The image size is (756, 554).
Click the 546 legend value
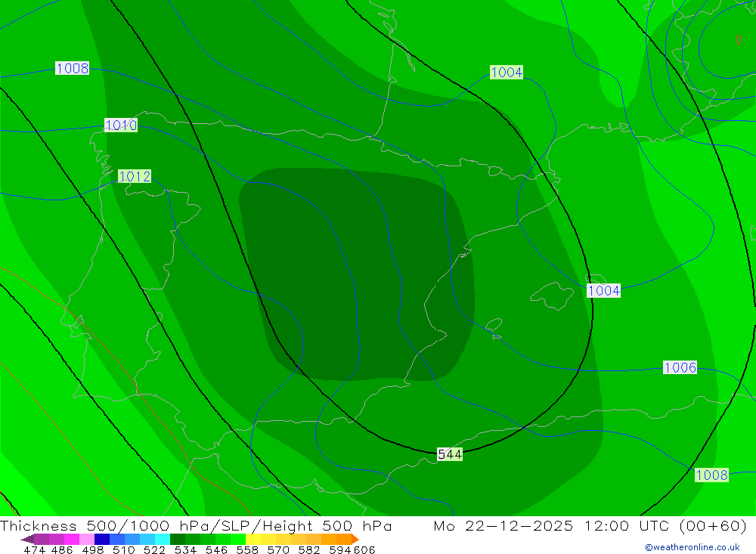coord(216,549)
